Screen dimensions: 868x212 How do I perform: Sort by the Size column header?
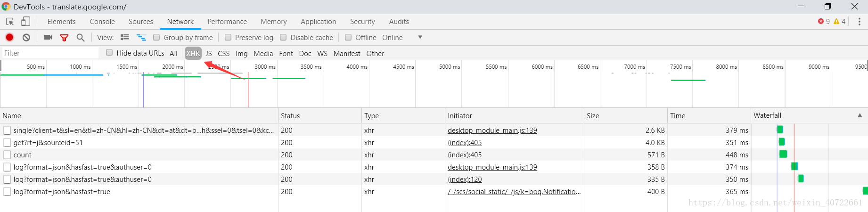point(626,116)
